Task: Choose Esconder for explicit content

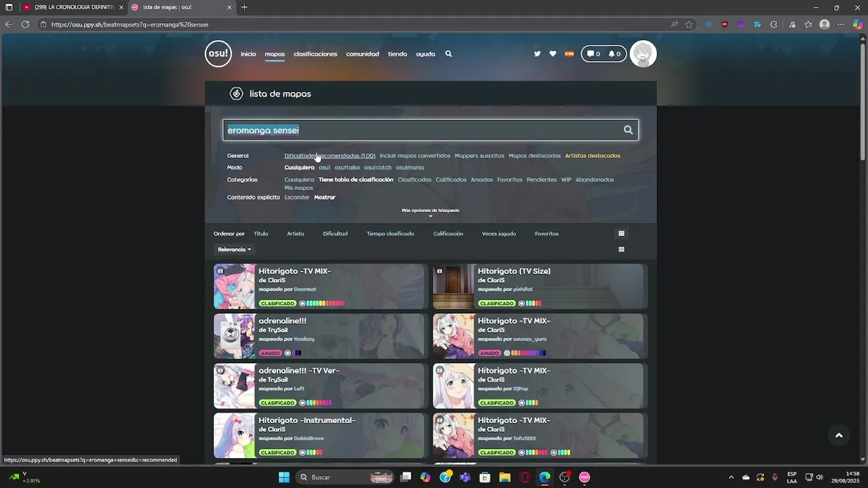Action: (x=297, y=197)
